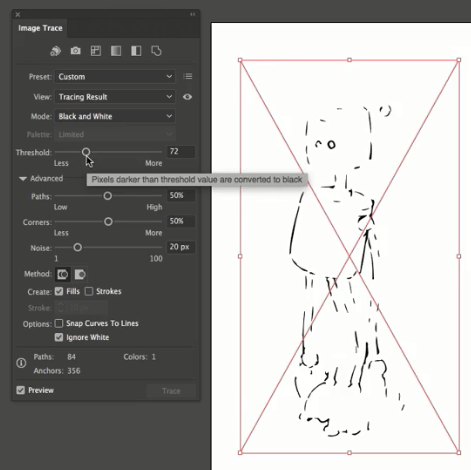Apply the Black and White preset icon
471x470 pixels.
pos(136,51)
